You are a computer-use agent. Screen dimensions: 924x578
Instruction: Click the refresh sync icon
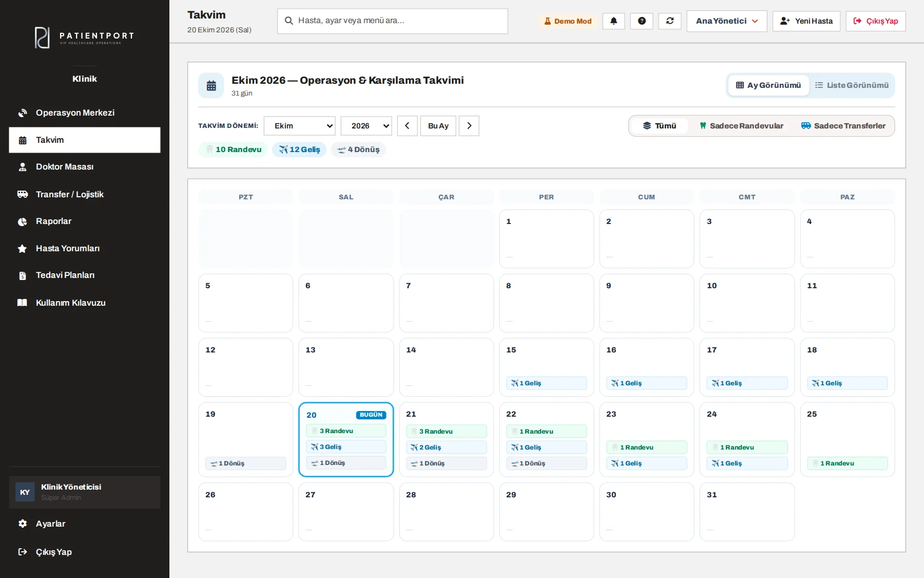(x=670, y=21)
